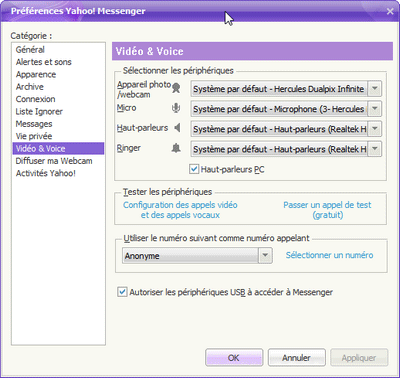Click the bell icon next to Ringer
The image size is (400, 378).
point(176,148)
